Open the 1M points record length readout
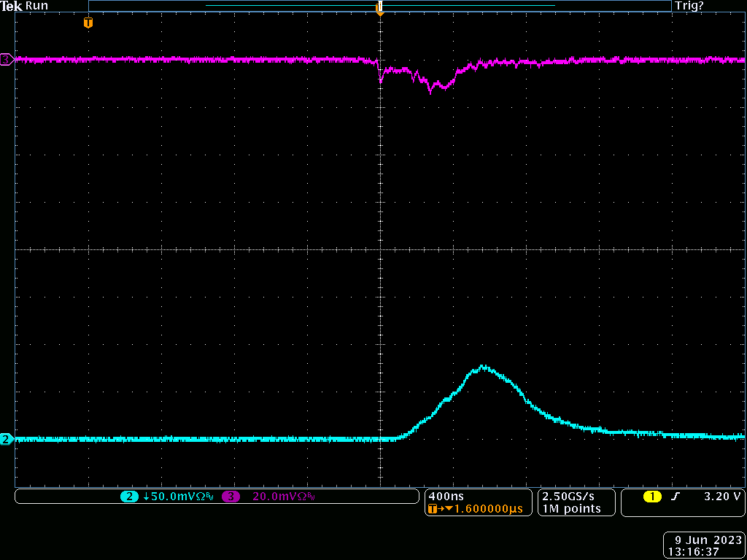 pos(571,509)
